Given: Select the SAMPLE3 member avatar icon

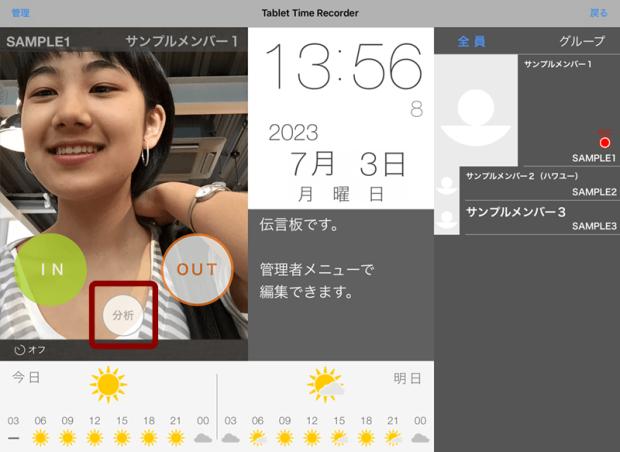Looking at the screenshot, I should coord(446,219).
